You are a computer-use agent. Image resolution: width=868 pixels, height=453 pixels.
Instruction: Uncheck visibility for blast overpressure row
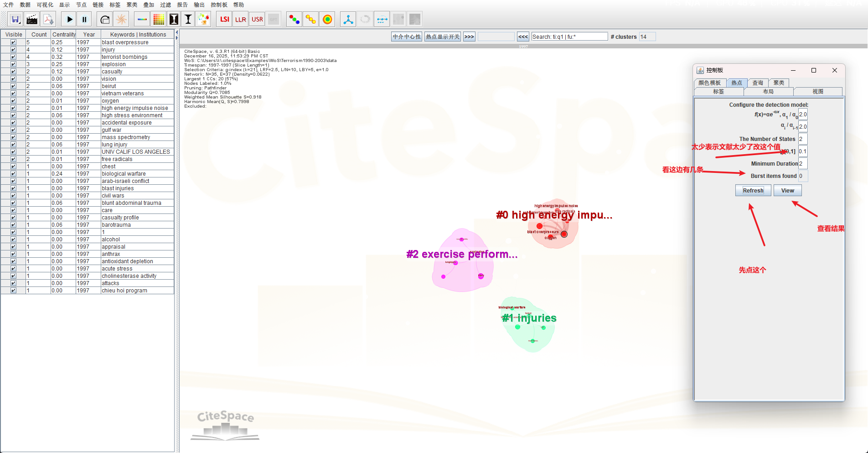13,42
